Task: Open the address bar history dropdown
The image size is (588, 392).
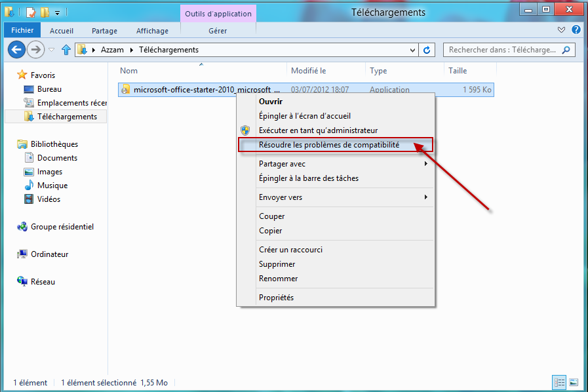Action: point(412,50)
